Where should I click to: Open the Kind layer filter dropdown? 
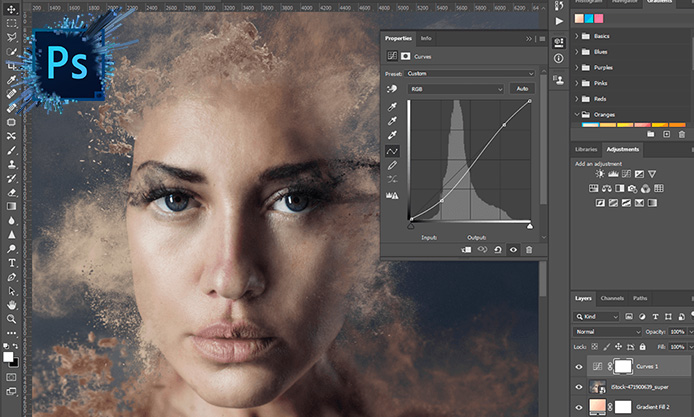coord(596,317)
